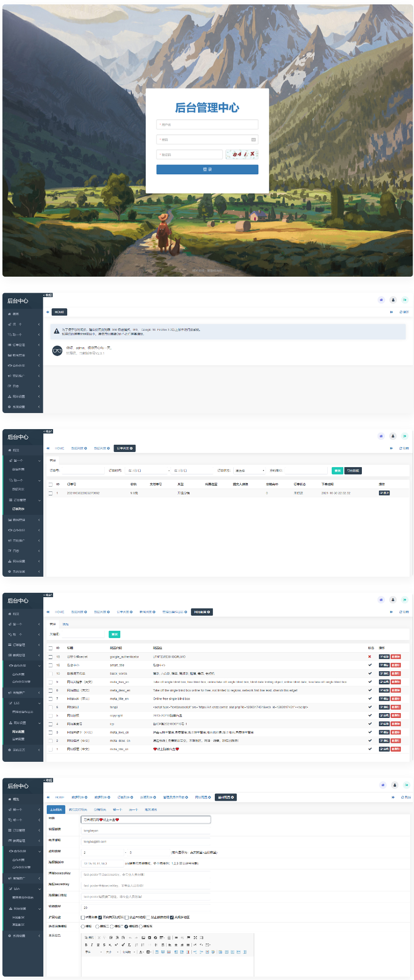The height and width of the screenshot is (980, 414).
Task: Toggle italic in the rich text editor toolbar
Action: [92, 944]
